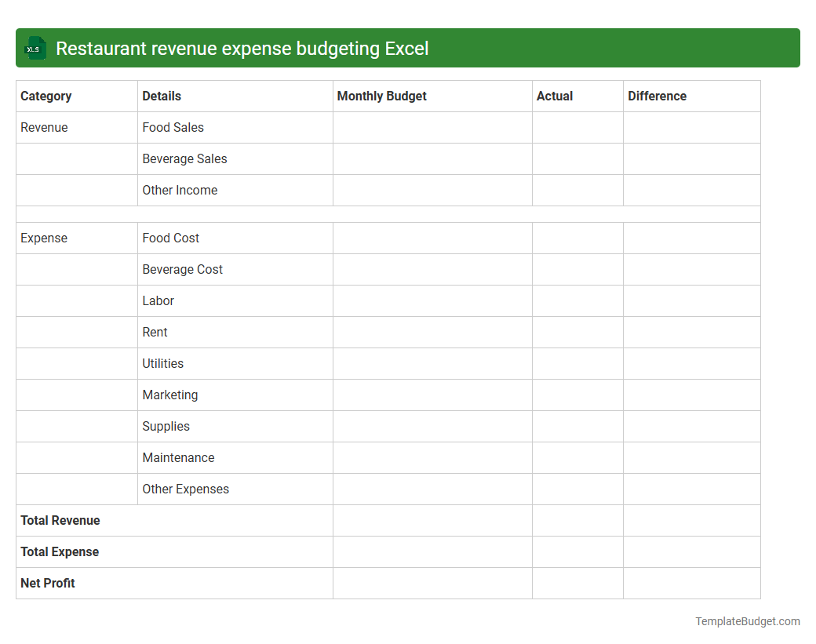Select the Category column header
The height and width of the screenshot is (644, 816).
[46, 96]
